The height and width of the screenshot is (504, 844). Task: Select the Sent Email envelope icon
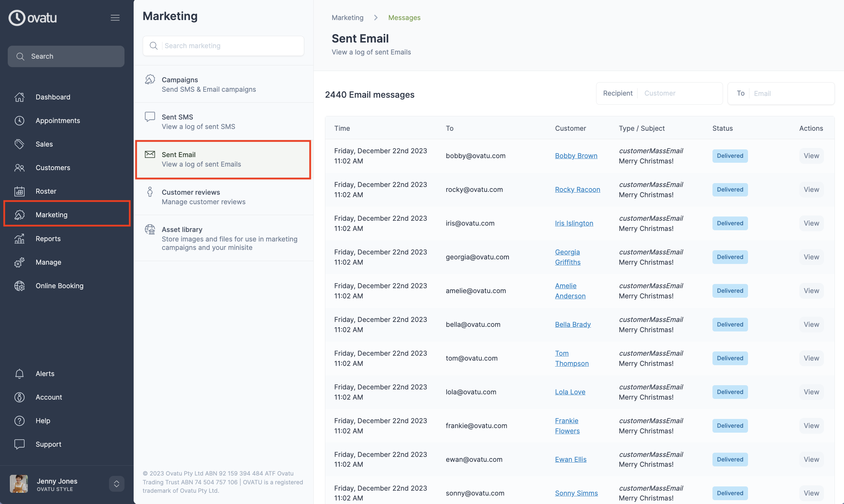coord(150,154)
